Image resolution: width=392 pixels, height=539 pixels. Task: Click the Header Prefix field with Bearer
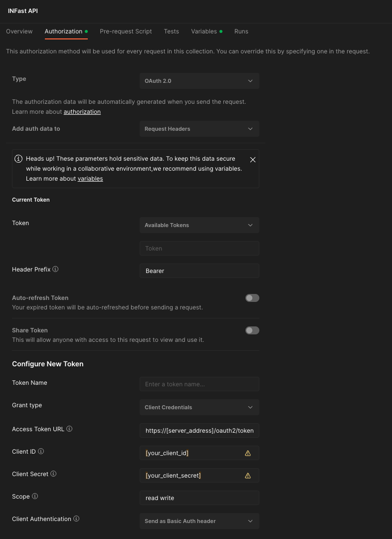click(x=199, y=271)
